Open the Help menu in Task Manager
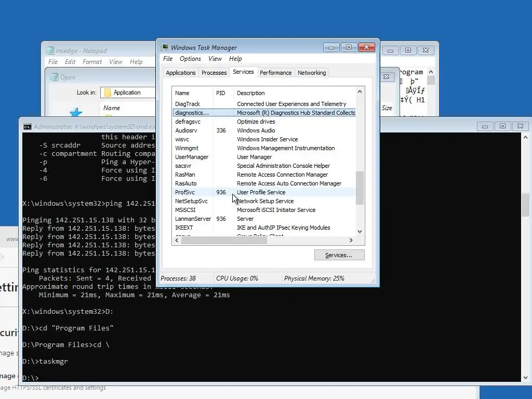This screenshot has height=399, width=532. coord(235,59)
